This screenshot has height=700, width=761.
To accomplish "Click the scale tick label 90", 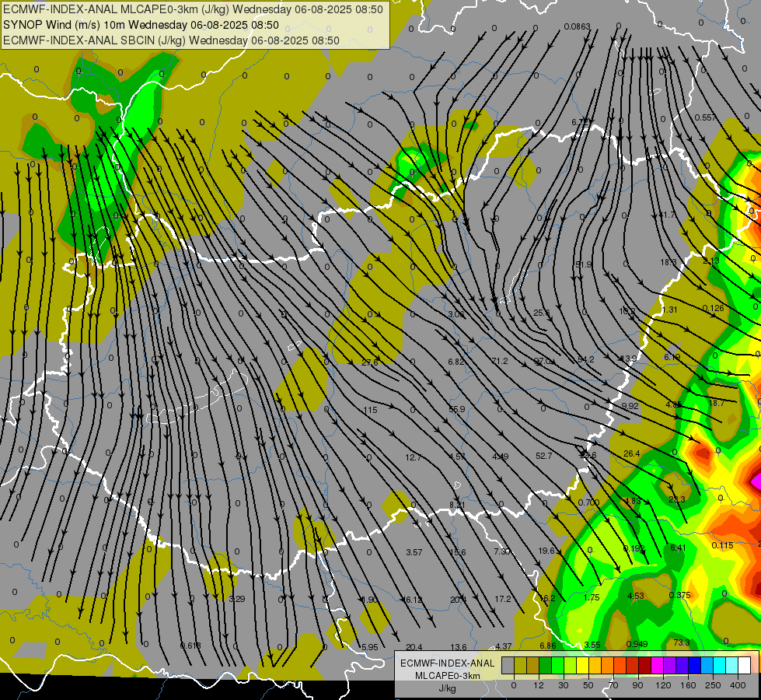I will [637, 685].
